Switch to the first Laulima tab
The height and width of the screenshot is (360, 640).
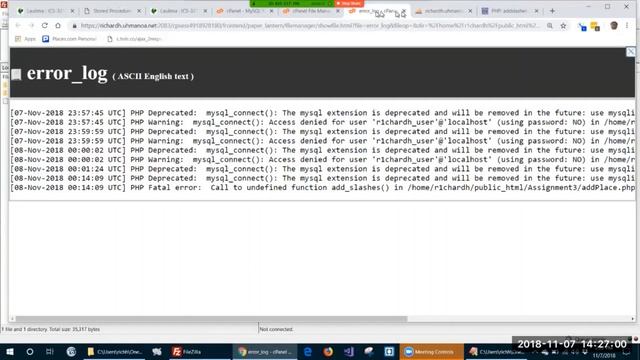coord(46,11)
